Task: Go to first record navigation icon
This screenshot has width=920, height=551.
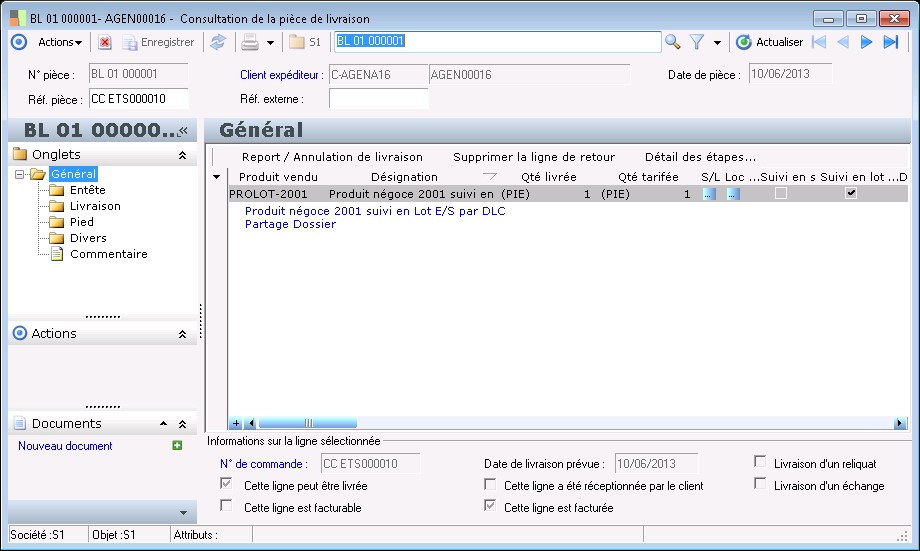Action: [819, 42]
